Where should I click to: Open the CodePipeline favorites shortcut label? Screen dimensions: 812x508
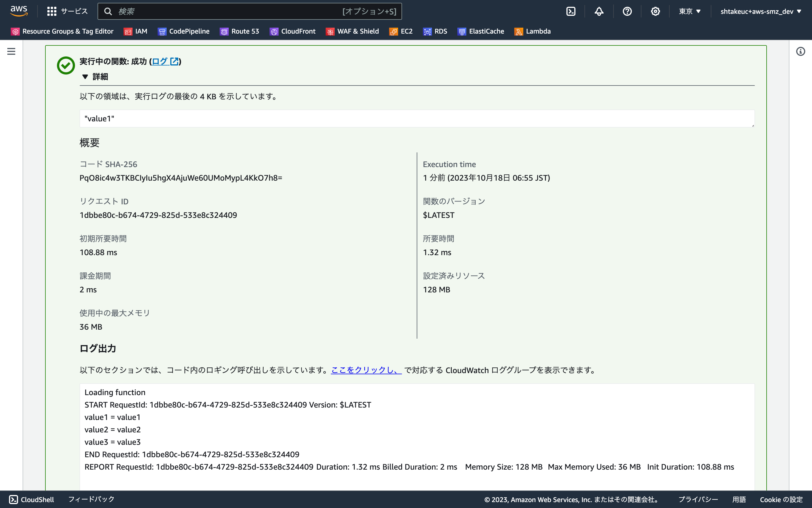pos(189,31)
